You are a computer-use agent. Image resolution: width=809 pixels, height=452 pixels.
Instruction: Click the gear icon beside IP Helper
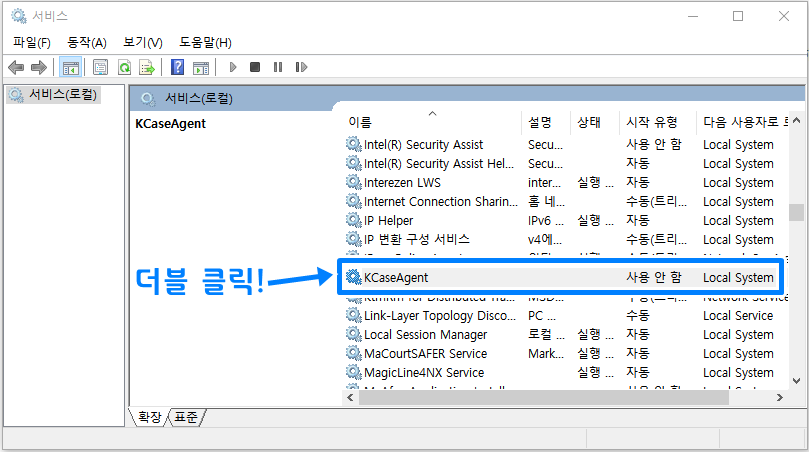tap(353, 220)
